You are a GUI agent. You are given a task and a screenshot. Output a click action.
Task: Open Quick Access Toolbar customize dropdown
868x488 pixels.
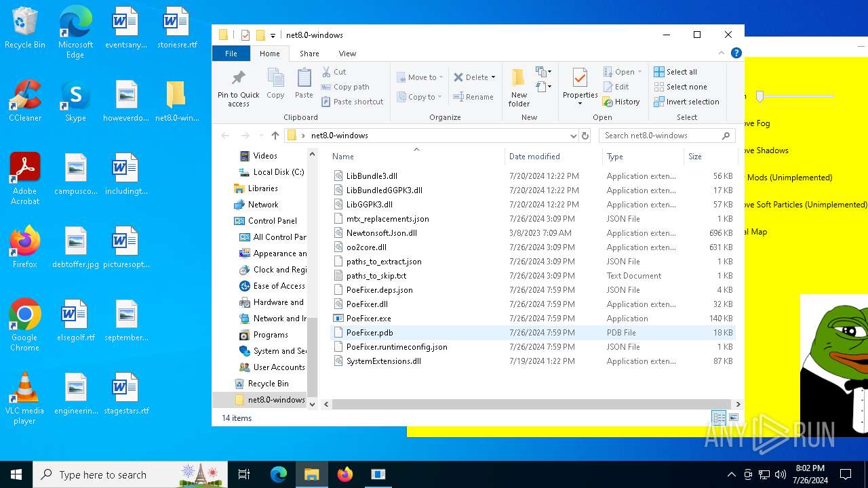[273, 35]
